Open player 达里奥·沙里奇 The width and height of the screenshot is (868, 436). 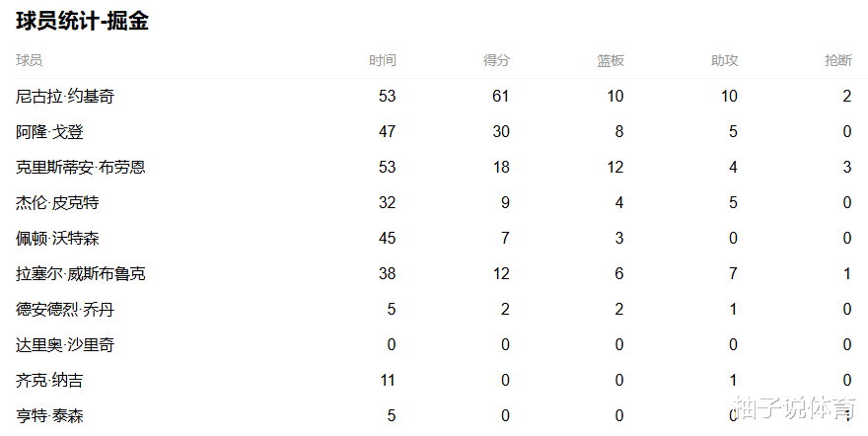point(65,345)
